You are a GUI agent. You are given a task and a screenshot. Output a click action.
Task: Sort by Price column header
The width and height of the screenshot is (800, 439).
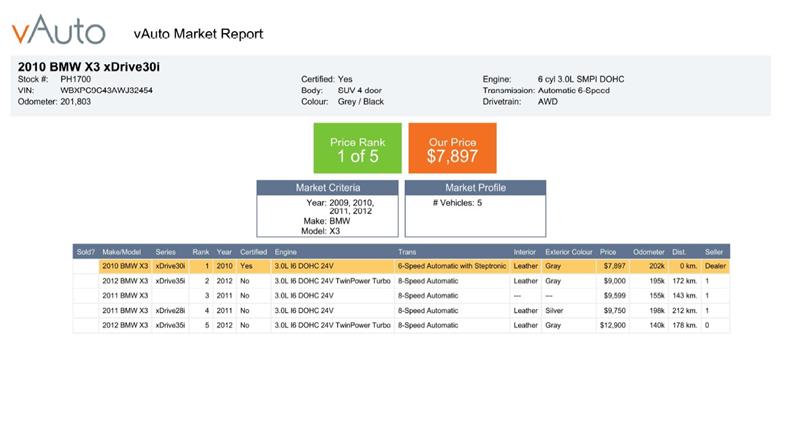tap(608, 252)
